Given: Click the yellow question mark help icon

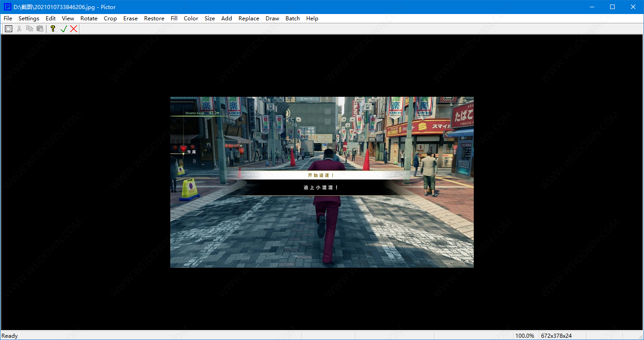Looking at the screenshot, I should [53, 28].
